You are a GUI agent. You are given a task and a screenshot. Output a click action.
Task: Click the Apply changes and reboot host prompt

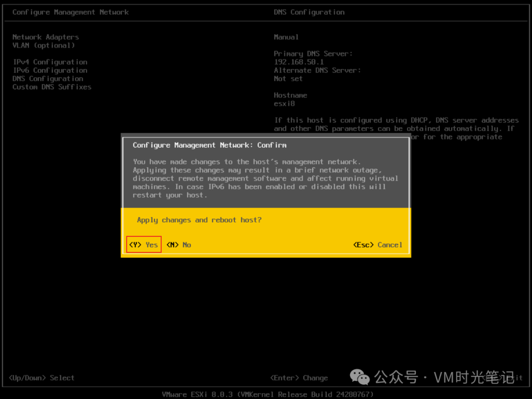tap(199, 219)
